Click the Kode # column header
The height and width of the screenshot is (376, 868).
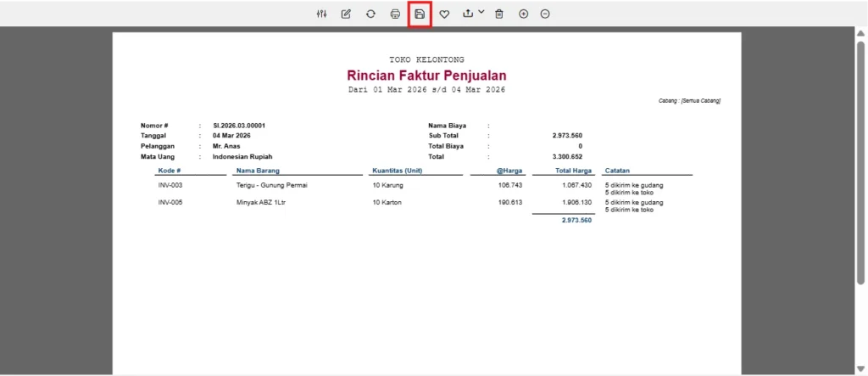(x=170, y=171)
